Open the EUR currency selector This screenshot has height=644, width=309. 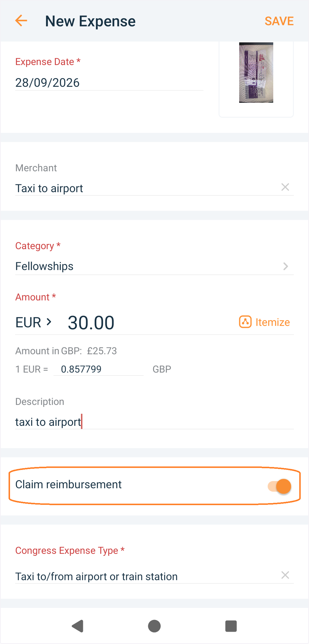coord(33,322)
